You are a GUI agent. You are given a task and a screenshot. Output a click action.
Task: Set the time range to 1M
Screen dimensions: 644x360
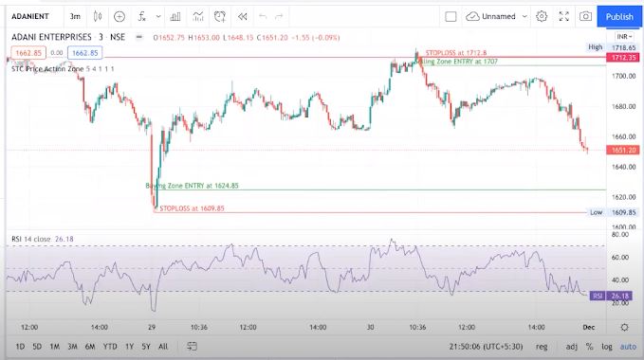coord(55,347)
